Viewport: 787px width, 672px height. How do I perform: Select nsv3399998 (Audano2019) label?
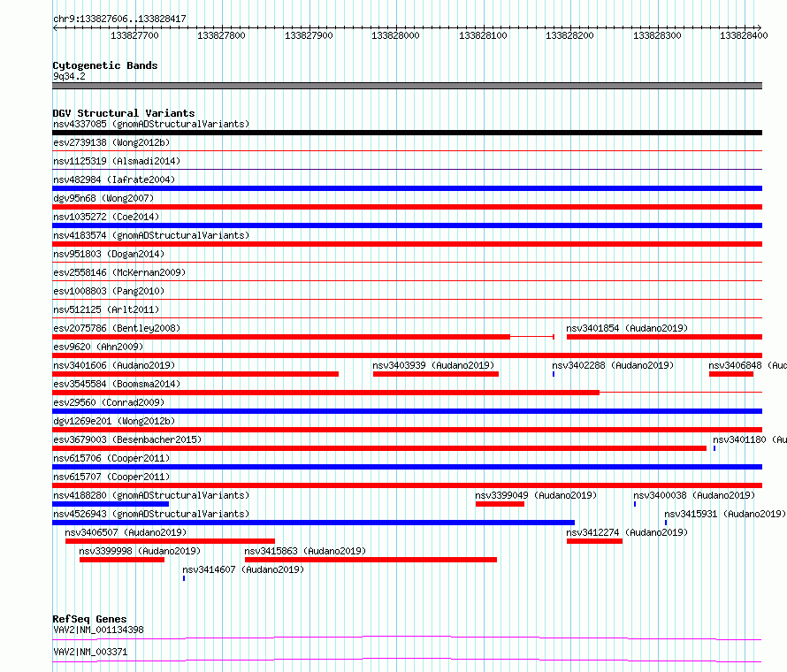pos(140,551)
